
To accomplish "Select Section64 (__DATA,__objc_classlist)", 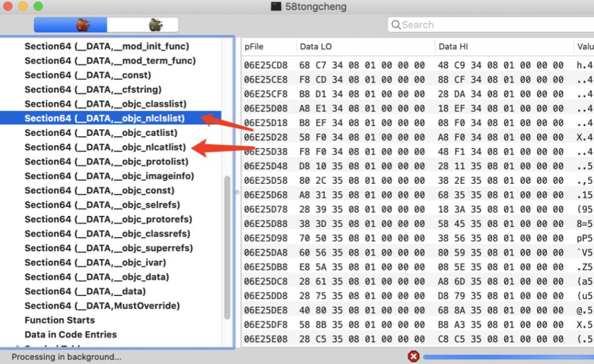I will coord(106,104).
